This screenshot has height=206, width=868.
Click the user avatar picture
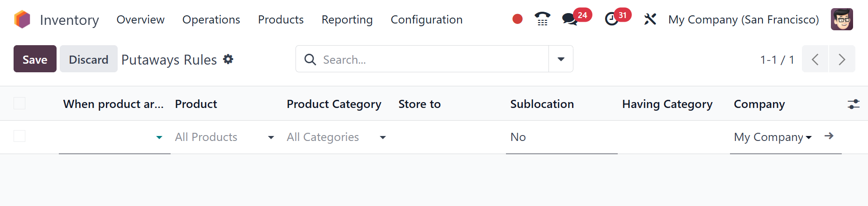click(842, 19)
